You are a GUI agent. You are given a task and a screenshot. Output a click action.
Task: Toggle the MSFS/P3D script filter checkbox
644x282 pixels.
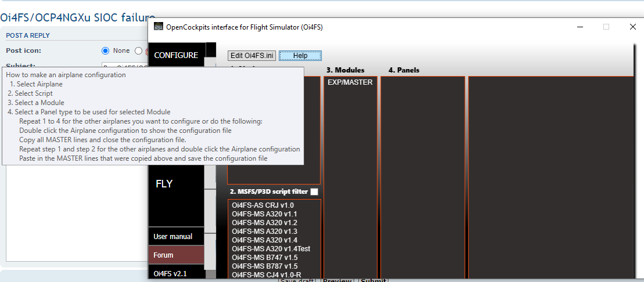click(x=314, y=191)
